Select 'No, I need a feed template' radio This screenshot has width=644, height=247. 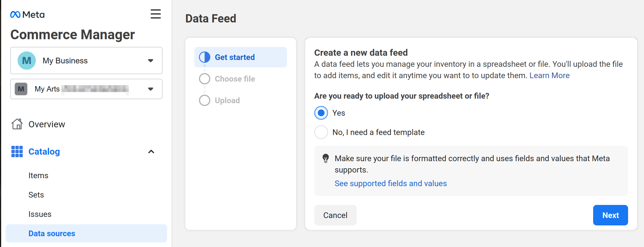(321, 132)
